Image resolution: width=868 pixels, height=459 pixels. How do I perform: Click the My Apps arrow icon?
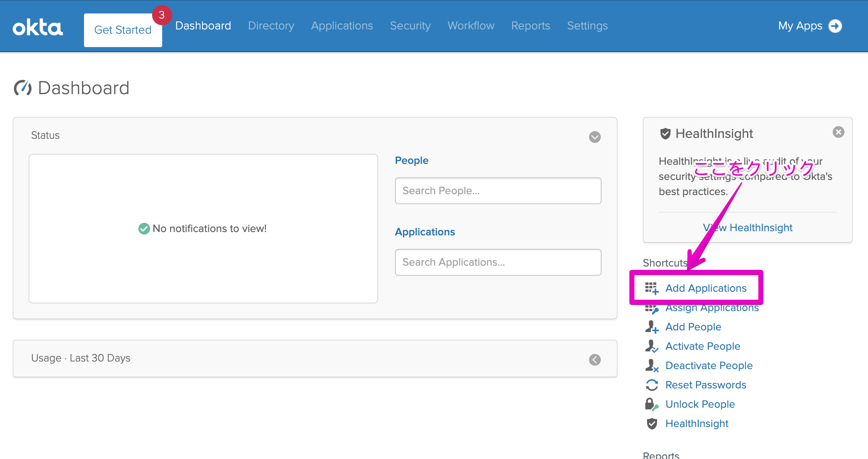coord(835,26)
